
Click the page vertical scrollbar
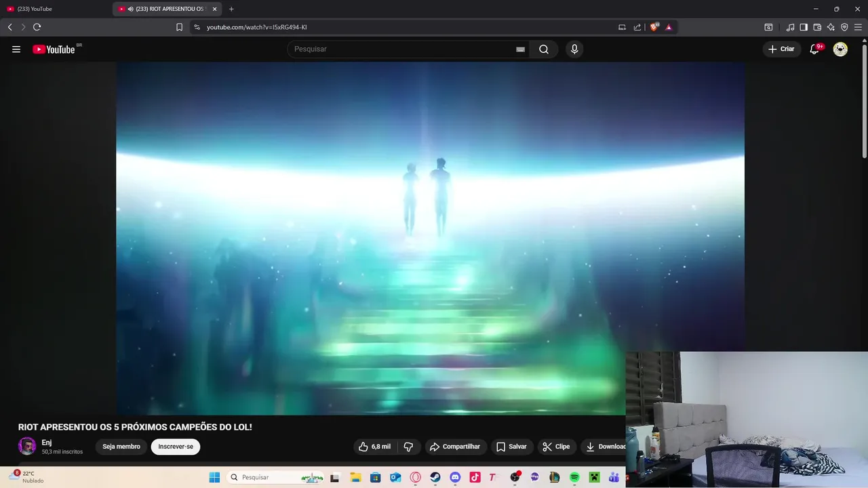click(864, 102)
